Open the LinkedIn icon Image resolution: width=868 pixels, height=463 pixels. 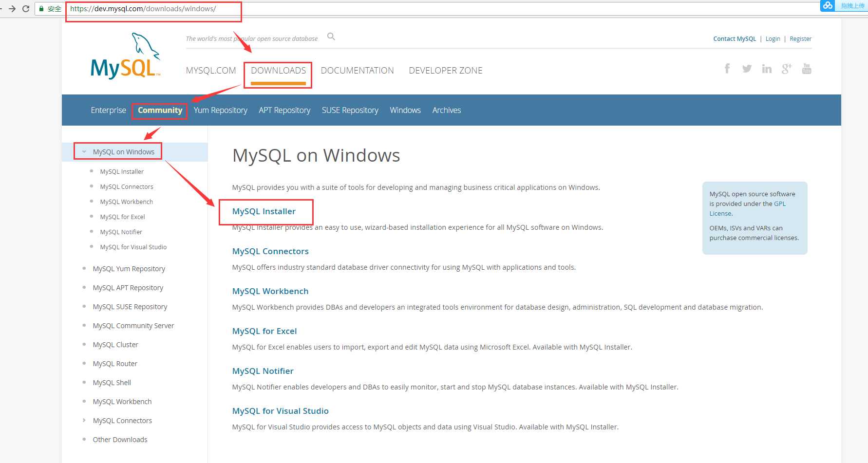[x=767, y=69]
